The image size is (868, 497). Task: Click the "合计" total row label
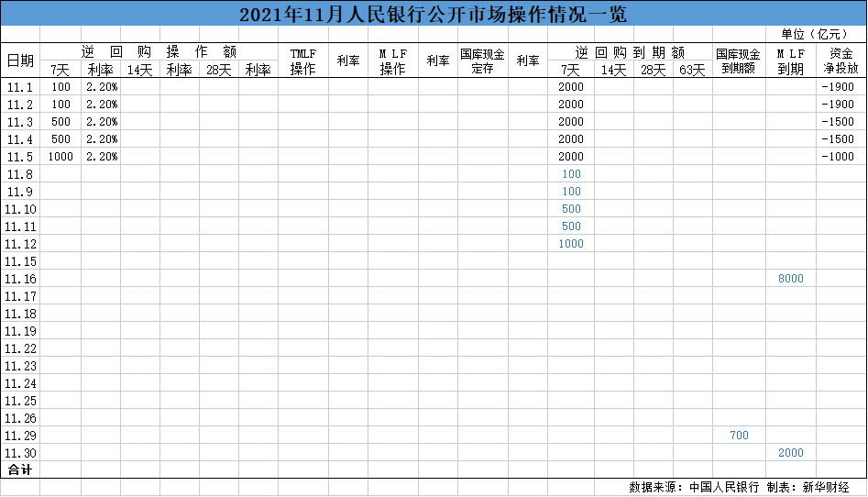tap(20, 469)
